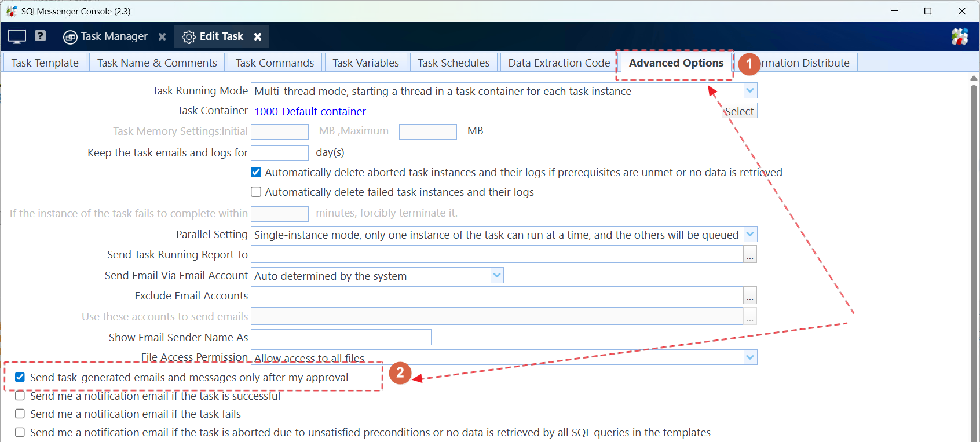Switch to the Task Manager tab

(x=114, y=36)
